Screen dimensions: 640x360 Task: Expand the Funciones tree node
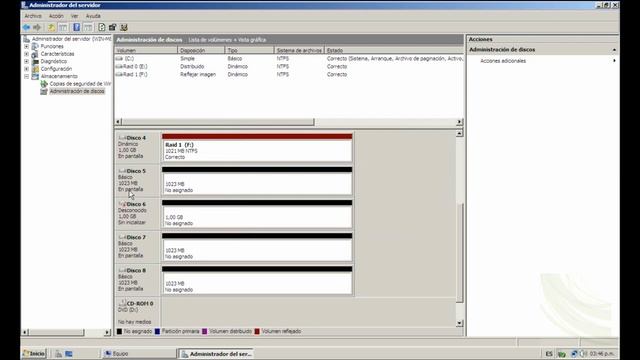[x=27, y=47]
